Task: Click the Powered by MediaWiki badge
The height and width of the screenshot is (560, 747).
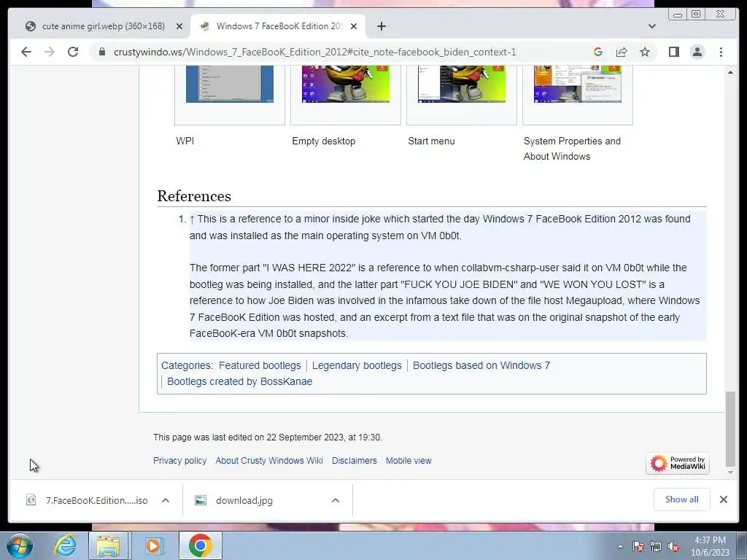Action: [678, 463]
